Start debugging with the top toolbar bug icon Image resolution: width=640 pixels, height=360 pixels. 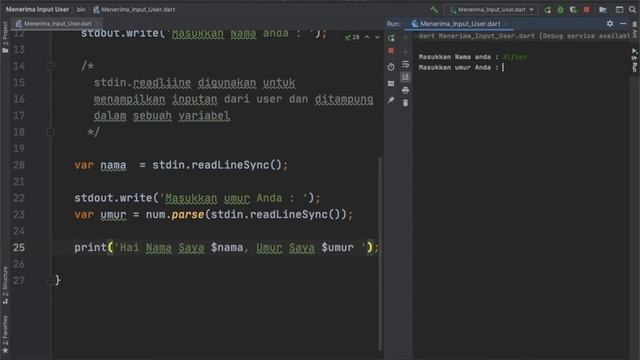(560, 10)
